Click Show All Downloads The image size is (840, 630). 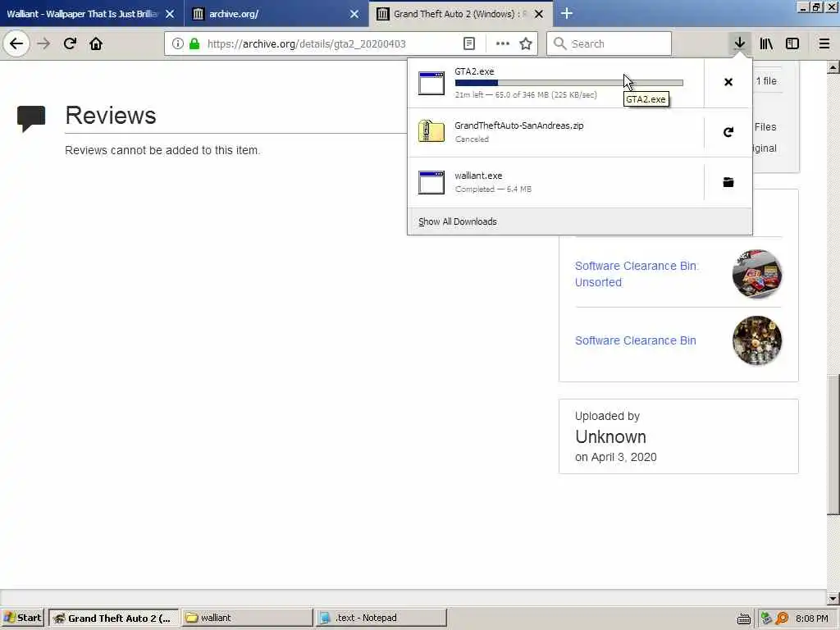tap(458, 221)
